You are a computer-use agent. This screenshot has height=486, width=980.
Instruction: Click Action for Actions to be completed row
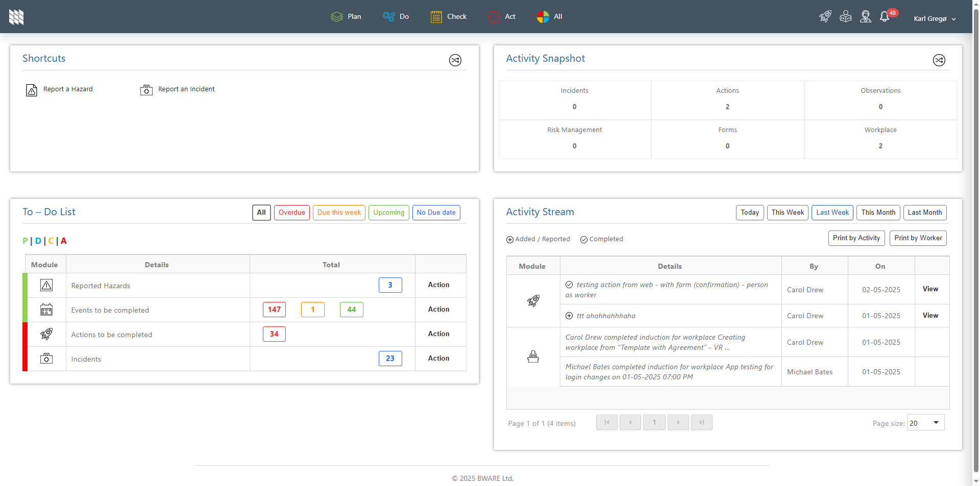point(439,334)
